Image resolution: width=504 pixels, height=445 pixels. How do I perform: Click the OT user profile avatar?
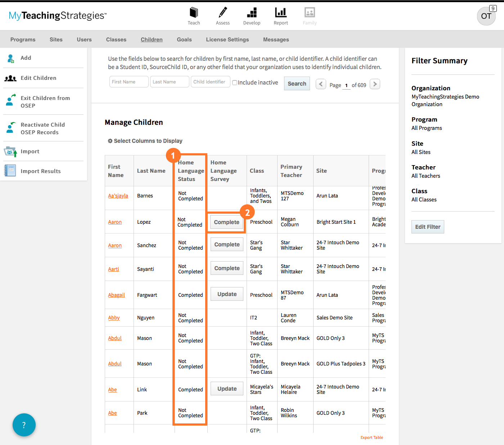486,16
